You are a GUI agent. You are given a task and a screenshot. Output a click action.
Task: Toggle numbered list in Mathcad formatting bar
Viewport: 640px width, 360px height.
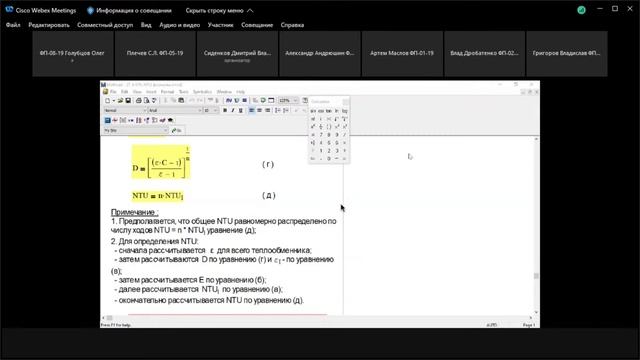click(x=286, y=110)
